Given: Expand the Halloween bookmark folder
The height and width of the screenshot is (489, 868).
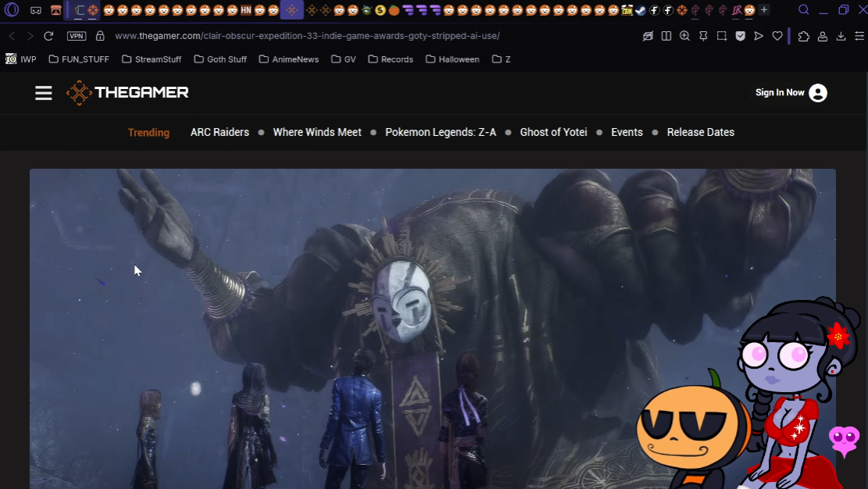Looking at the screenshot, I should click(x=452, y=59).
